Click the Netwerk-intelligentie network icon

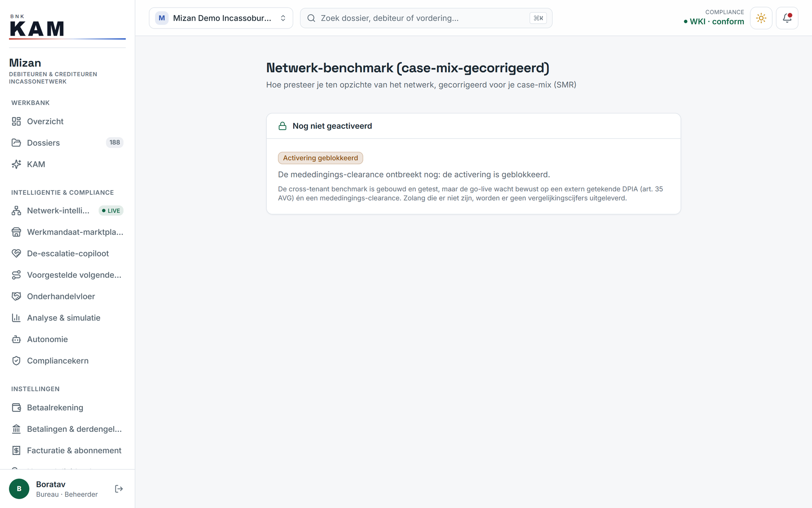coord(16,210)
